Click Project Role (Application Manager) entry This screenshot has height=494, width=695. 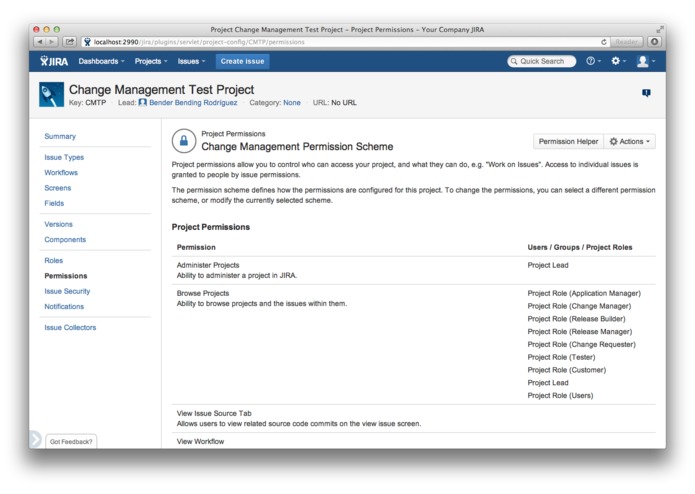pos(584,293)
